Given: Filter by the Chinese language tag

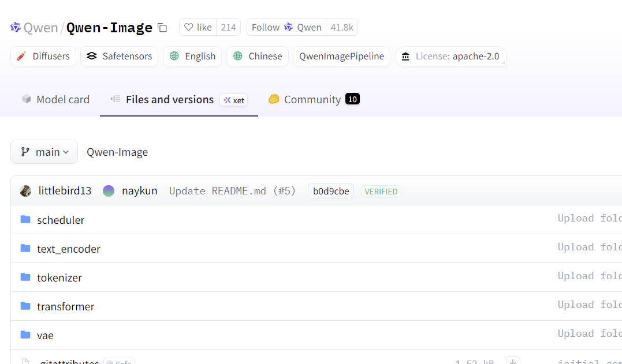Looking at the screenshot, I should (x=258, y=56).
